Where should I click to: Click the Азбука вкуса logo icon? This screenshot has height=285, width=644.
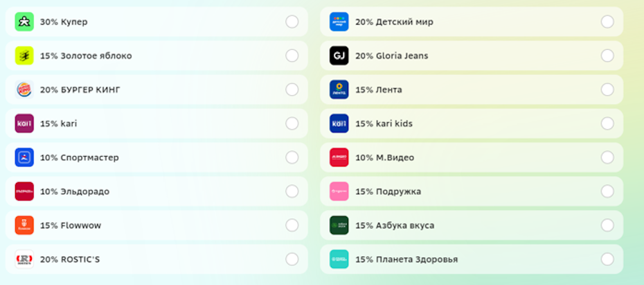(x=339, y=225)
